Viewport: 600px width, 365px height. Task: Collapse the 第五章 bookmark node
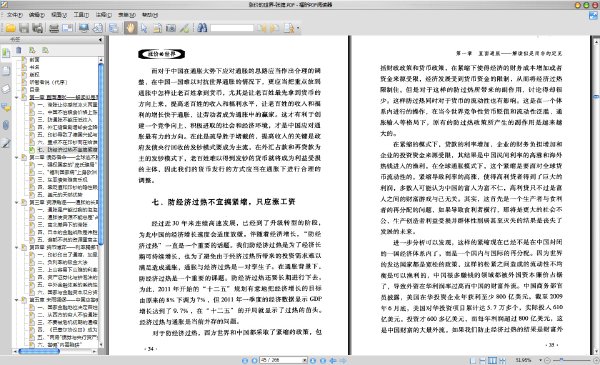17,300
